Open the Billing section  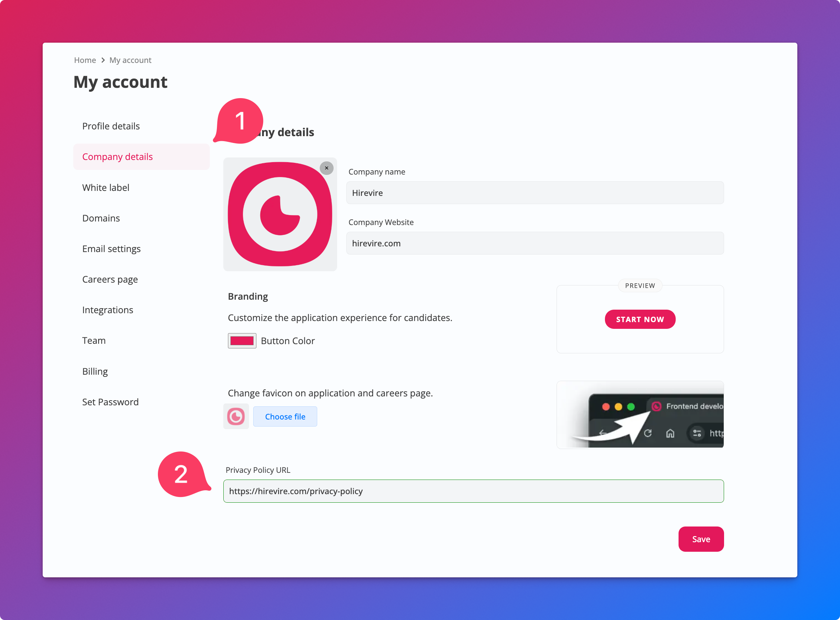point(95,371)
